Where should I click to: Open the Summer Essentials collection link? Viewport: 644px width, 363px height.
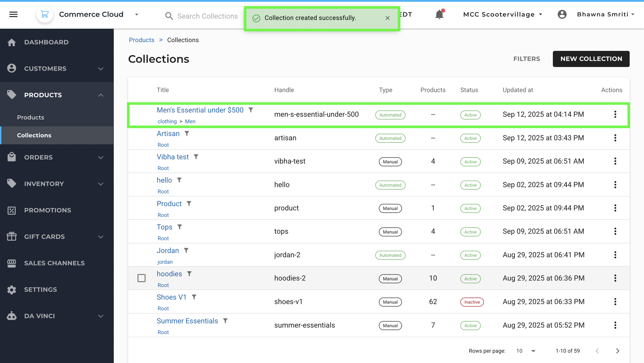pos(187,321)
